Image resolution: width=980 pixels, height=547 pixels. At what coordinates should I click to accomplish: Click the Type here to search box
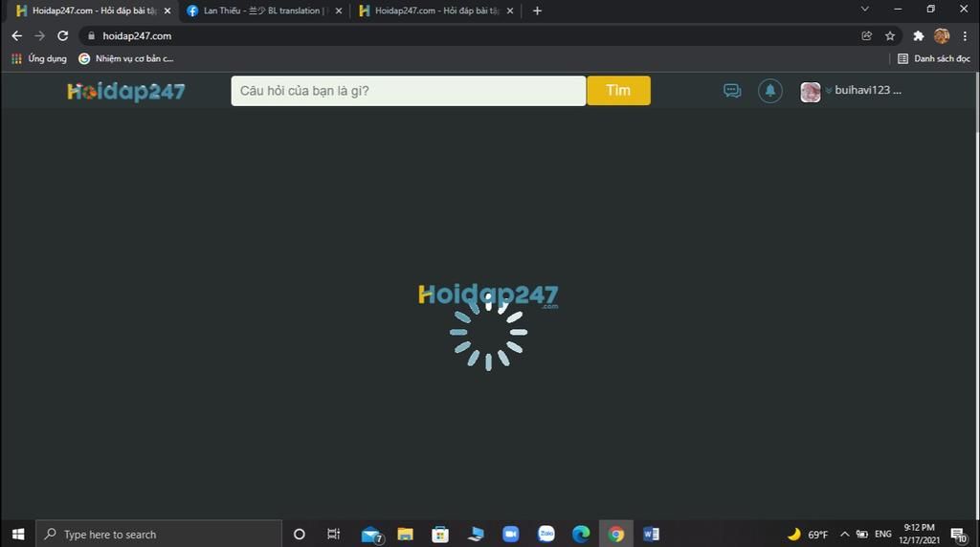click(x=159, y=534)
